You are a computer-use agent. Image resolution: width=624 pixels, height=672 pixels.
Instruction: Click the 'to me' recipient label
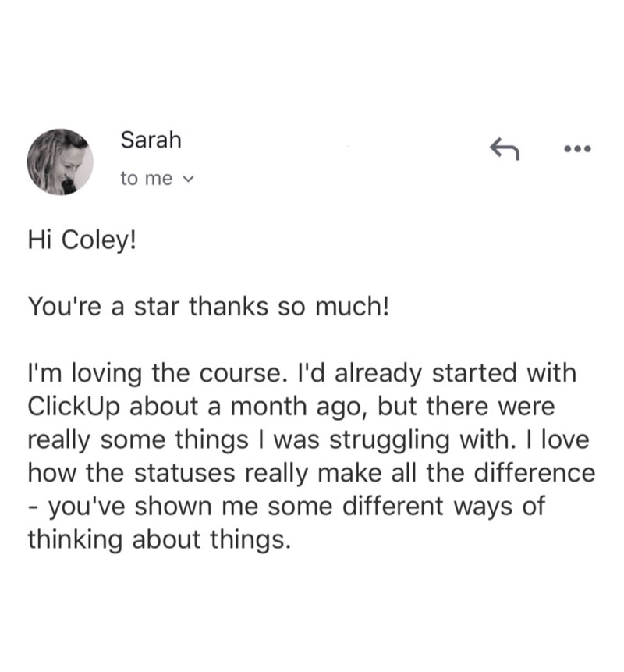click(x=147, y=178)
